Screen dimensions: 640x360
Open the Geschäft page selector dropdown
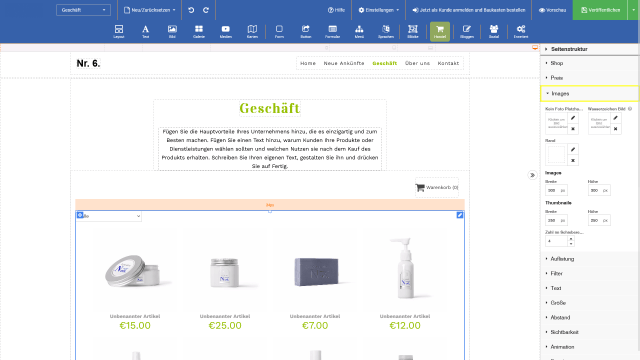coord(83,10)
